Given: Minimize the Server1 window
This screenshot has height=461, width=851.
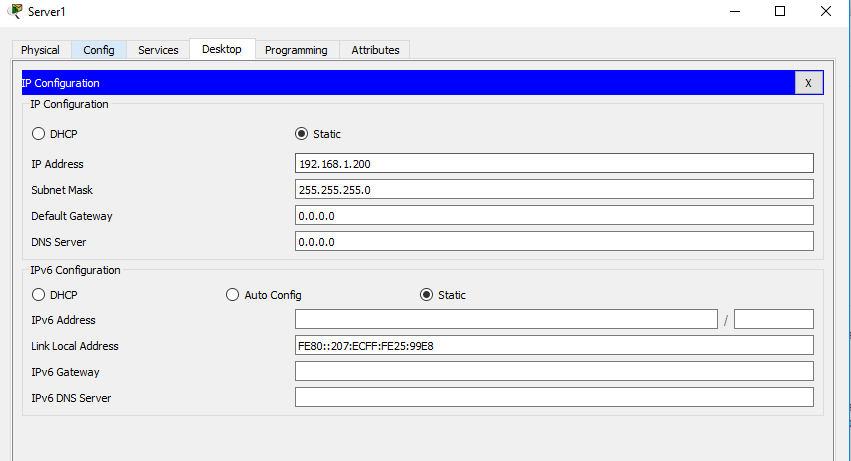Looking at the screenshot, I should (735, 11).
